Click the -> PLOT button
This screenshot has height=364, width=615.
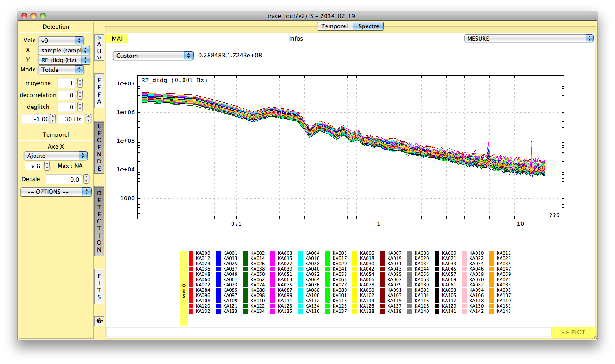574,332
